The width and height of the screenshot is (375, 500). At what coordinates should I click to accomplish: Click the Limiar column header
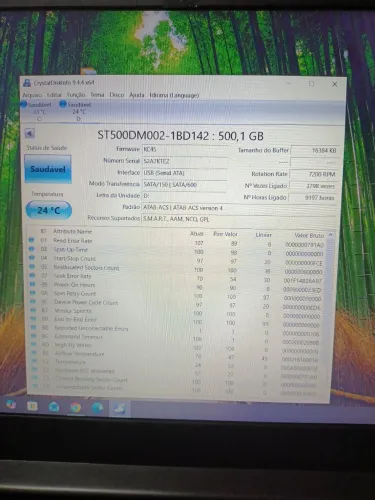263,235
